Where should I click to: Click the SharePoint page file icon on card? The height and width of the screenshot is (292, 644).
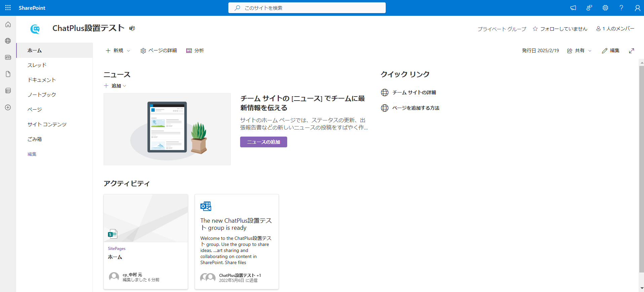tap(113, 234)
